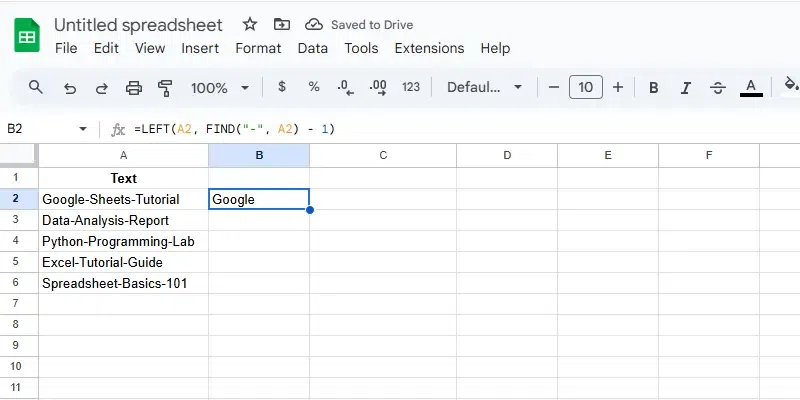Toggle italic formatting
This screenshot has width=800, height=400.
[685, 87]
